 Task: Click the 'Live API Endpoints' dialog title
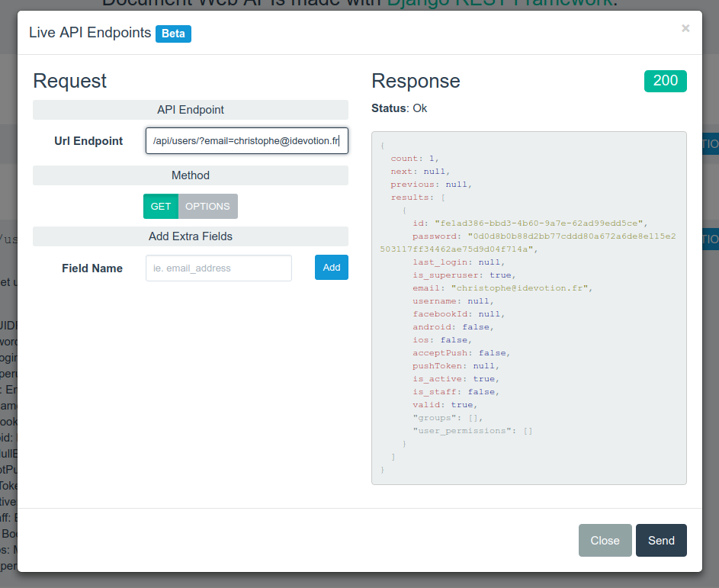click(90, 33)
